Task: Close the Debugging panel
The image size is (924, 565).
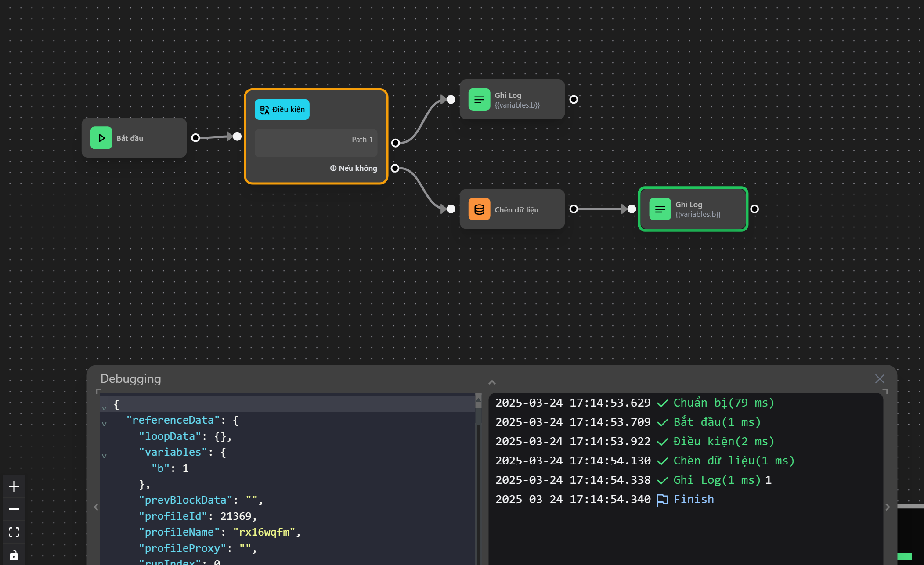Action: [x=880, y=378]
